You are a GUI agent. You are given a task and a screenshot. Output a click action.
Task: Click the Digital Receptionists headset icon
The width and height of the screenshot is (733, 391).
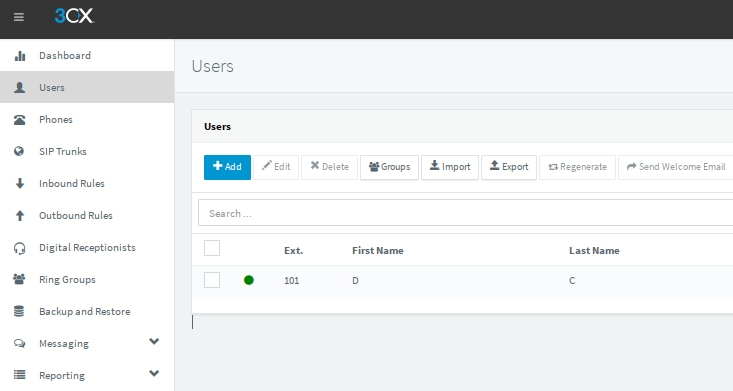click(20, 248)
